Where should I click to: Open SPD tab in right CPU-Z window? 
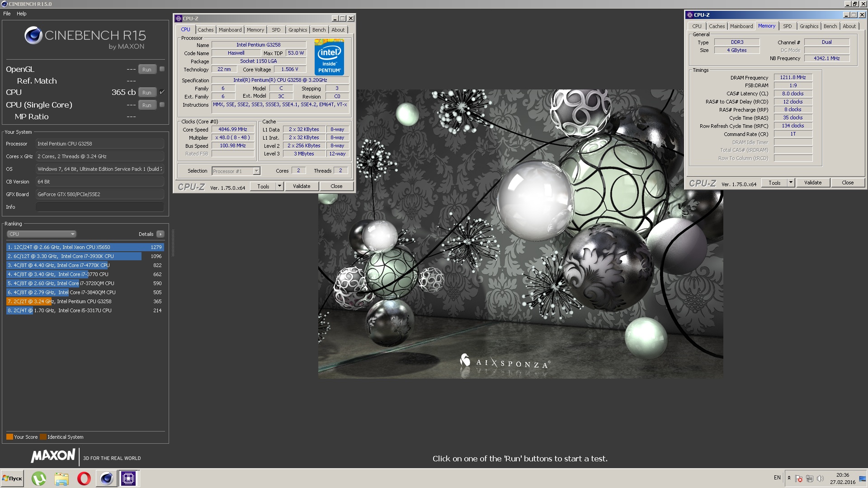[x=788, y=26]
